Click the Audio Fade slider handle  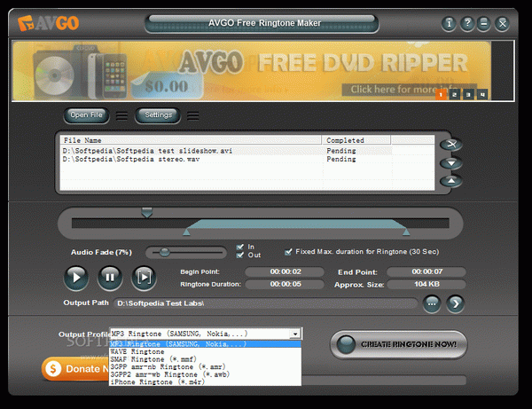tap(165, 252)
